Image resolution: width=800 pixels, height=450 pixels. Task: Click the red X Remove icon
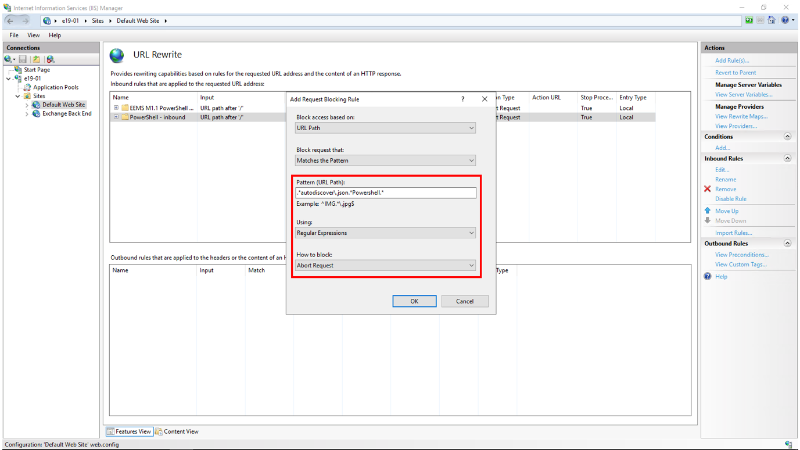(708, 189)
